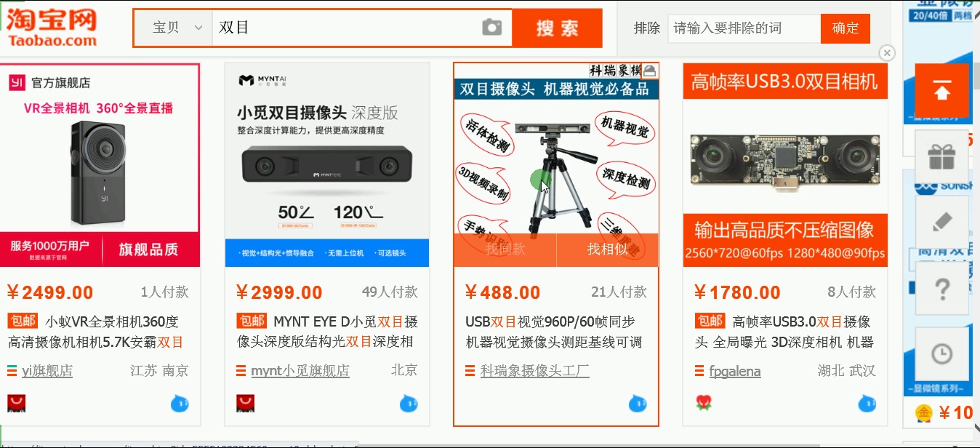Screen dimensions: 980x448
Task: Open the question mark help icon
Action: pyautogui.click(x=941, y=289)
